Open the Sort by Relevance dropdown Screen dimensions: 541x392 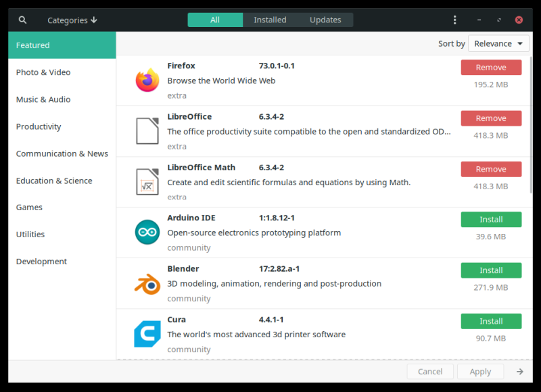click(498, 43)
